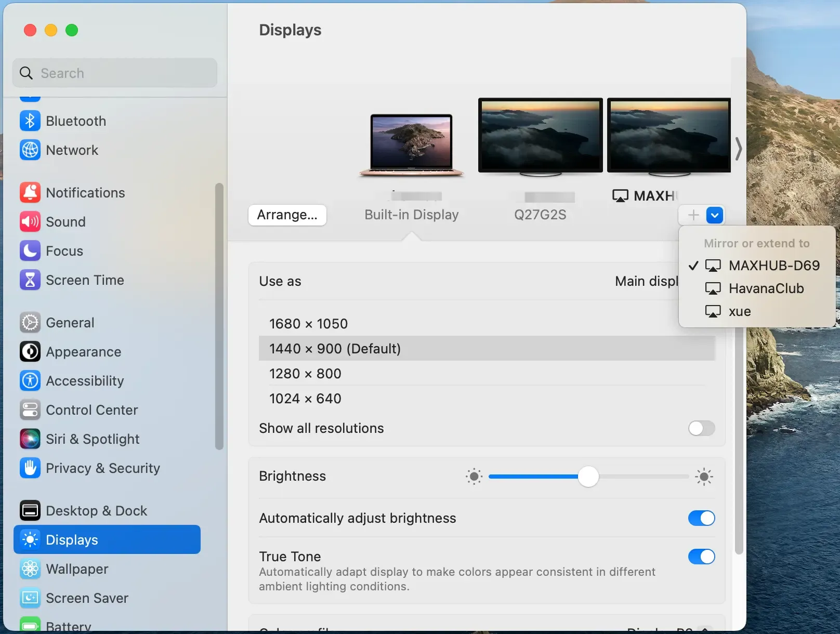Image resolution: width=840 pixels, height=634 pixels.
Task: Click the Control Center icon
Action: 30,410
